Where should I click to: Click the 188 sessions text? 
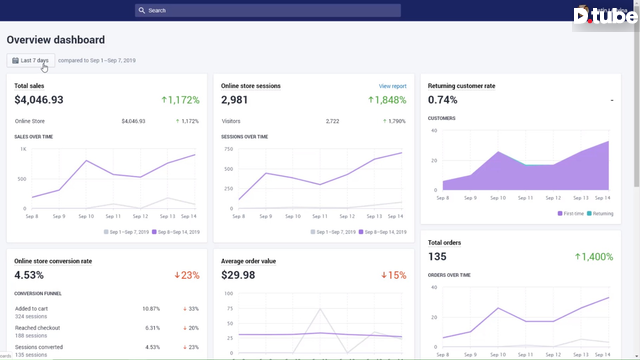31,336
